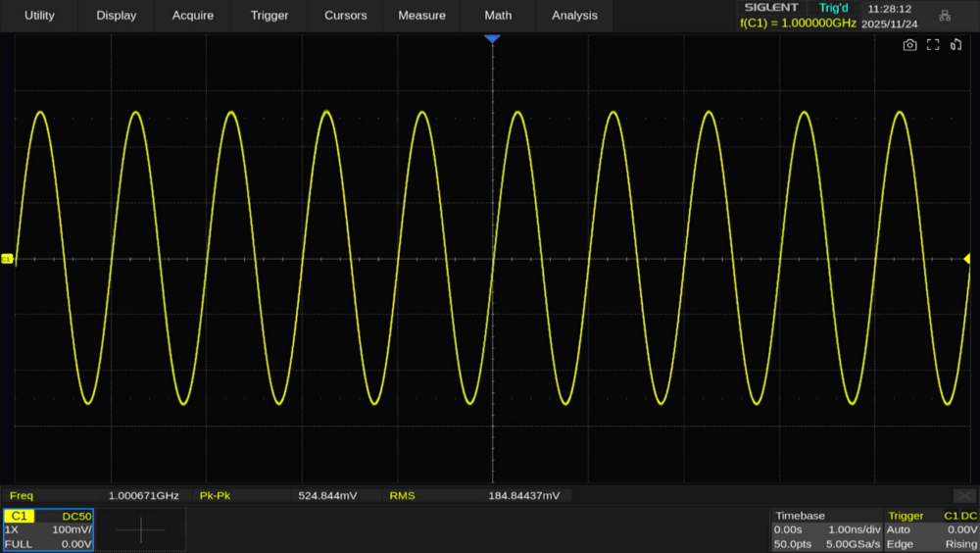Open the Trigger menu

tap(269, 16)
